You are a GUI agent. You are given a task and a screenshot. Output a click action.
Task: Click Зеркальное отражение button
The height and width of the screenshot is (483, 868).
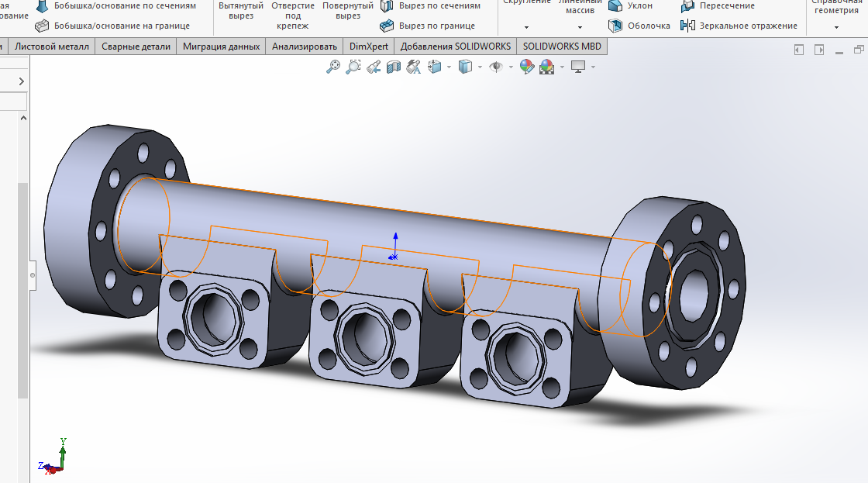pos(739,26)
